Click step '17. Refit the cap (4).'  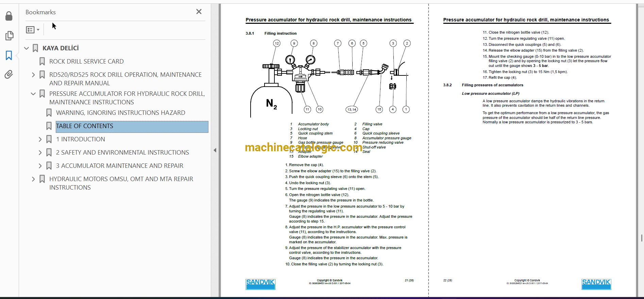pos(499,77)
